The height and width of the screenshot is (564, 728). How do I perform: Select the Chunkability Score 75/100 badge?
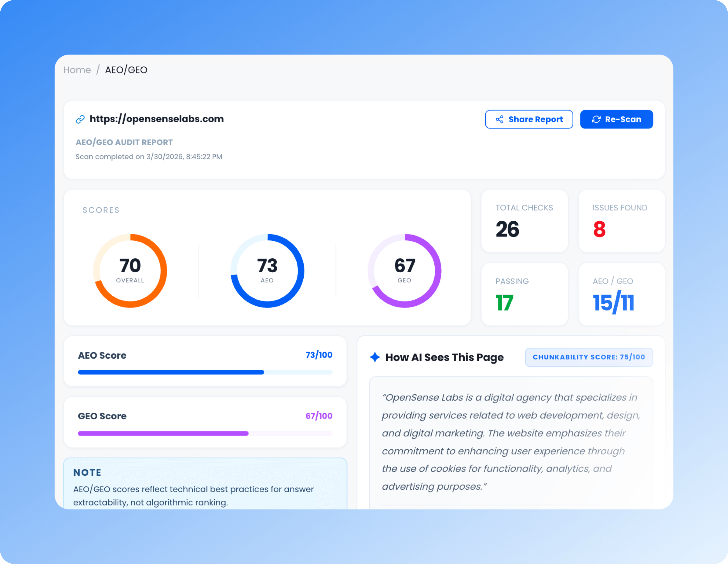(x=589, y=357)
